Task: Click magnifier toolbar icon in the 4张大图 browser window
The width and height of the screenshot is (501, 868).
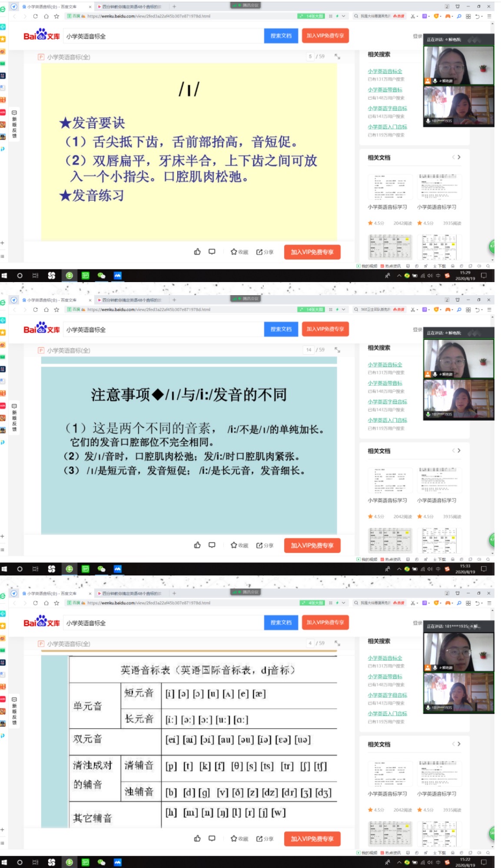Action: tap(459, 603)
